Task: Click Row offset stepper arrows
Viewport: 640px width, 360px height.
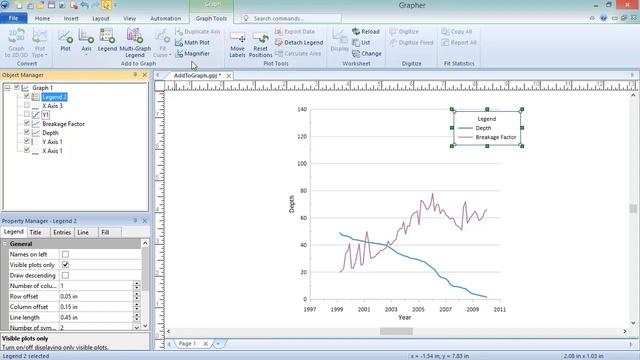Action: coord(137,296)
